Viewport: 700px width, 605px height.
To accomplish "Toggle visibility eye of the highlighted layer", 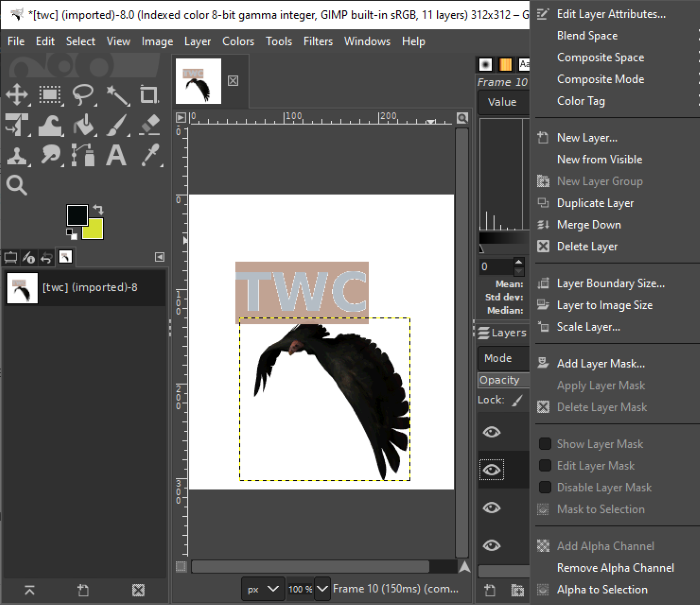I will pos(491,469).
